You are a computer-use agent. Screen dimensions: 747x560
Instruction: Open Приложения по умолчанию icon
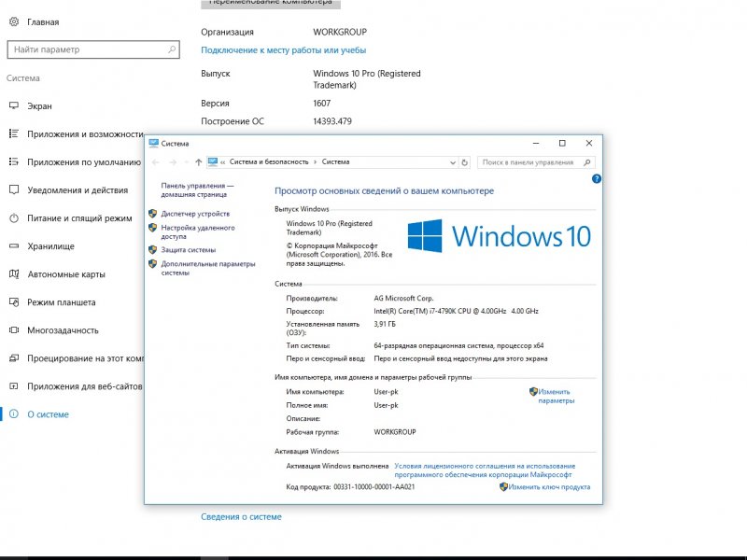tap(14, 161)
